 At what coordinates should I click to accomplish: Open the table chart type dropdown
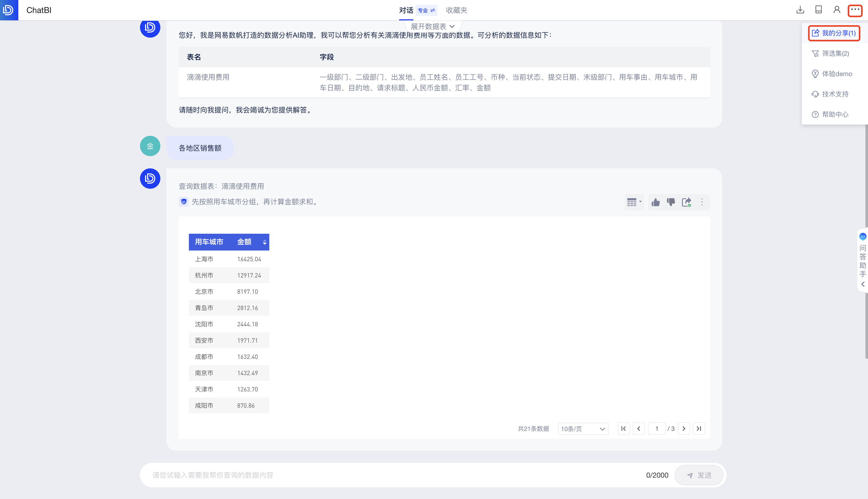click(634, 202)
